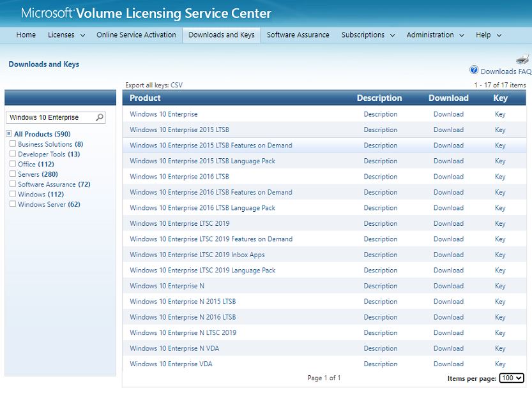Open 2015 LTSB Features on Demand product

pos(211,145)
